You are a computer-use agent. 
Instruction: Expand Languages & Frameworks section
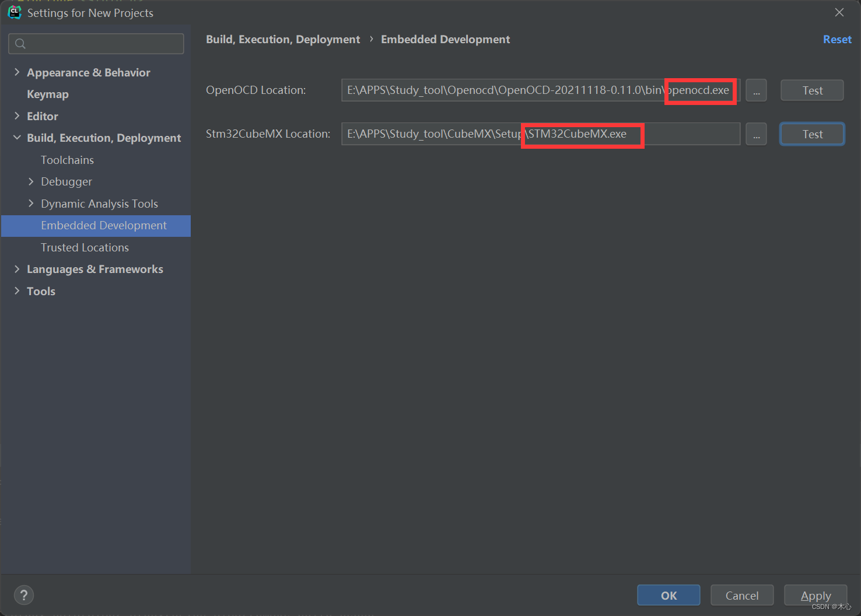coord(17,269)
